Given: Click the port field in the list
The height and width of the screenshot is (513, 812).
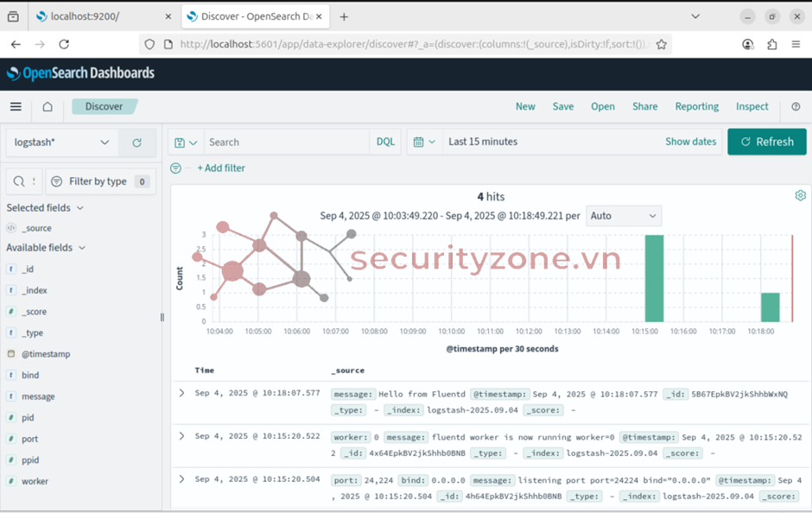Looking at the screenshot, I should click(29, 439).
